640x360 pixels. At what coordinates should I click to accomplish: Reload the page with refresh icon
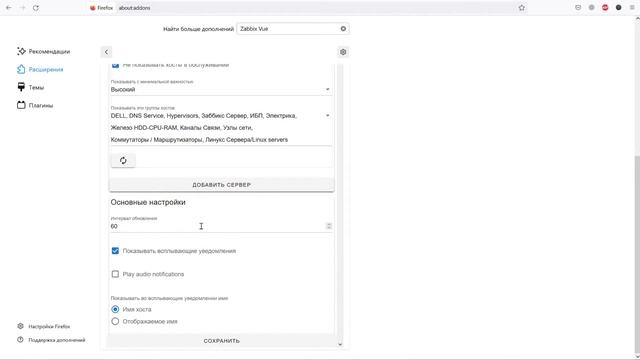(x=36, y=8)
